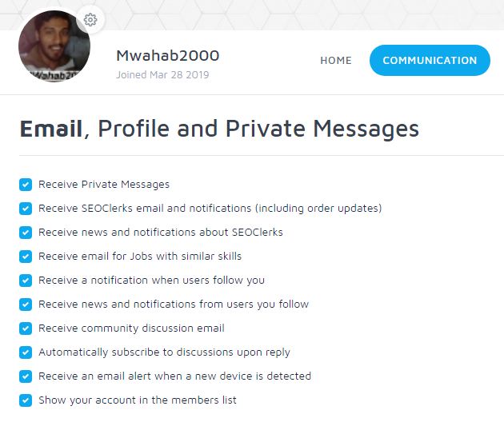
Task: Click the 'Receive community discussion email' label
Action: [x=131, y=328]
